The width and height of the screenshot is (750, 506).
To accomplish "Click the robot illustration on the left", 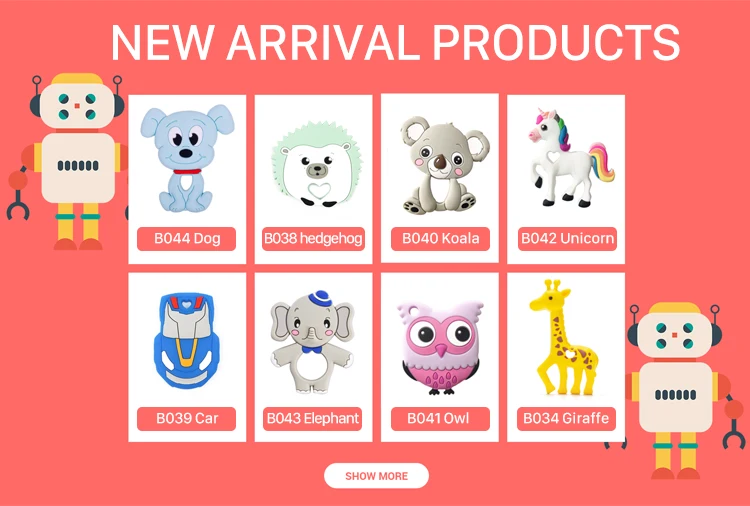I will pos(67,161).
